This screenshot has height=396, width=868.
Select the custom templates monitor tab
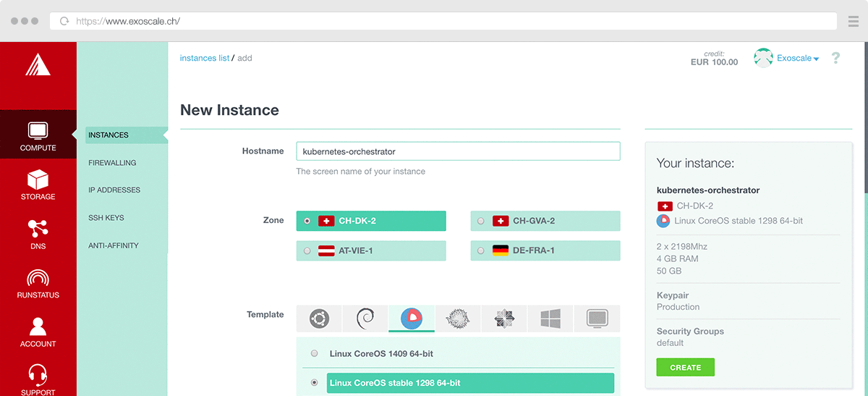tap(597, 319)
